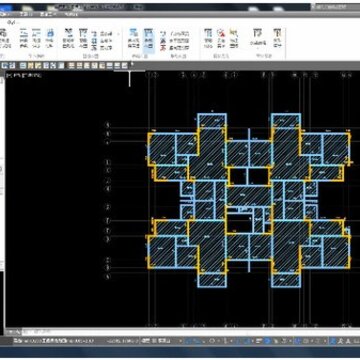Click the orange wall segment around central stairwell
Image resolution: width=360 pixels, height=360 pixels.
coord(249,185)
